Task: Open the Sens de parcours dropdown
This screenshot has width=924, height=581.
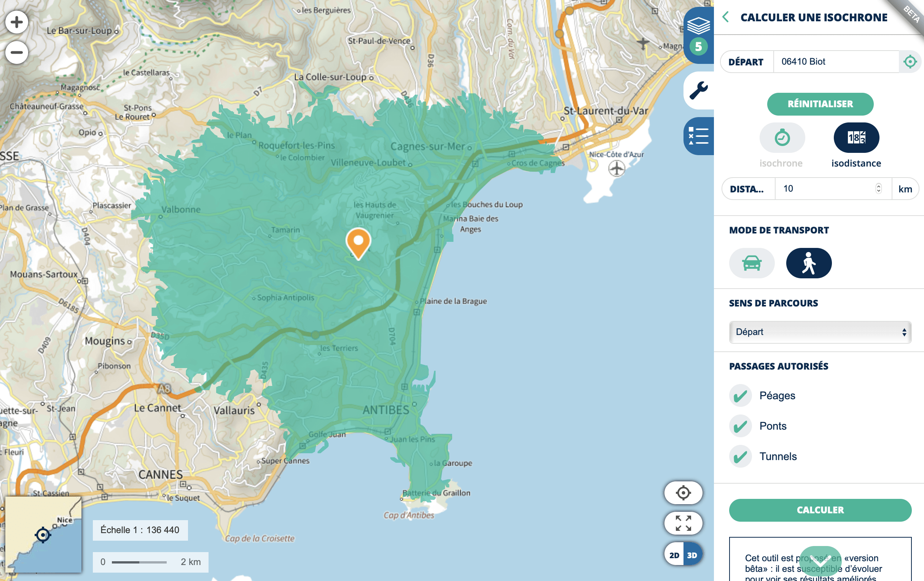Action: click(x=820, y=332)
